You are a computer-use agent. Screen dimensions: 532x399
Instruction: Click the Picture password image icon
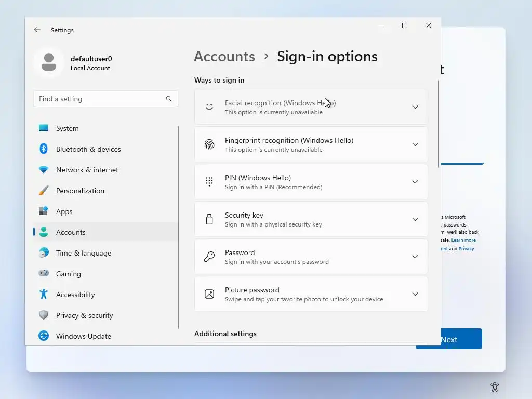pos(209,294)
